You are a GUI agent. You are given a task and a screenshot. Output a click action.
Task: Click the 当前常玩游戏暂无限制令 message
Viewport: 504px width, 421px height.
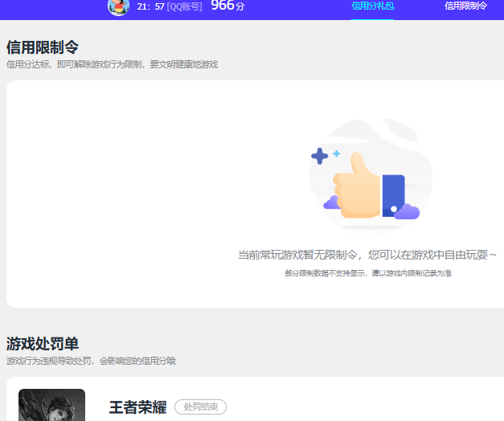(x=367, y=255)
